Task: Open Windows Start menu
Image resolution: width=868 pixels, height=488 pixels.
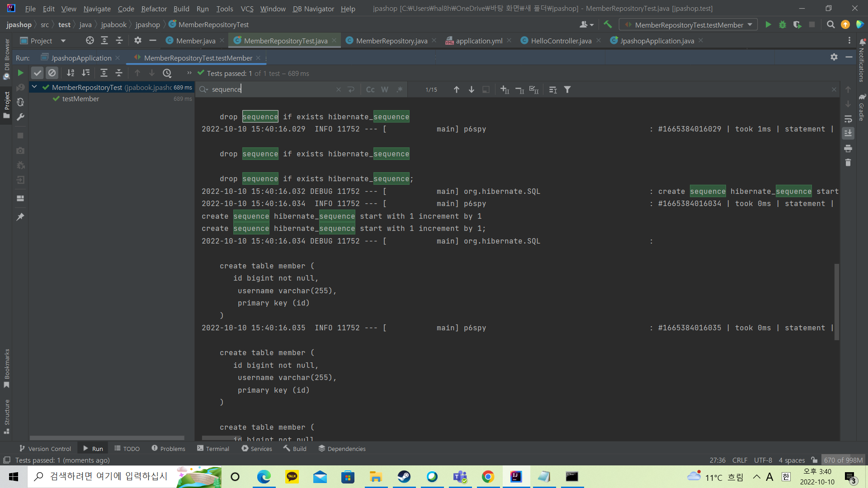Action: coord(14,477)
